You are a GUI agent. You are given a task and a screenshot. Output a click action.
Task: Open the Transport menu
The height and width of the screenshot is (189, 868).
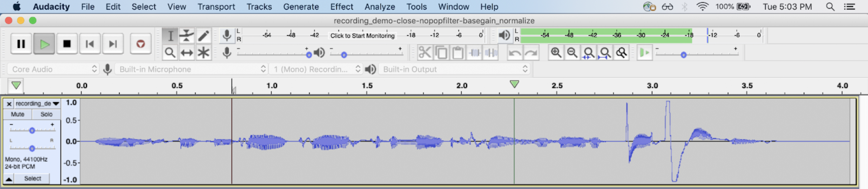(216, 7)
